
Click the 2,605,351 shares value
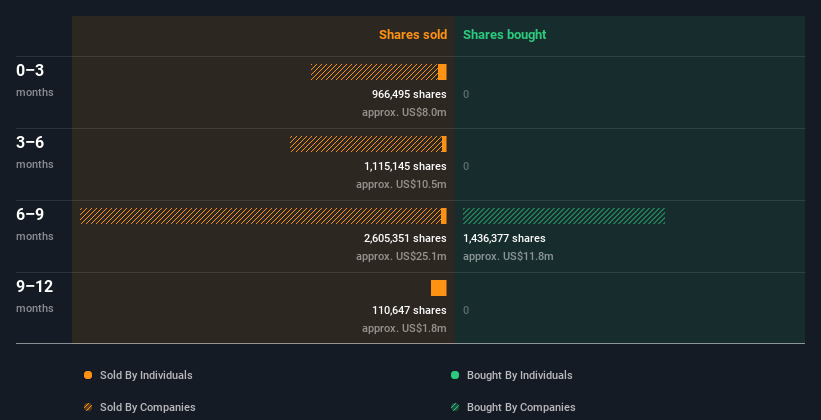(x=405, y=238)
